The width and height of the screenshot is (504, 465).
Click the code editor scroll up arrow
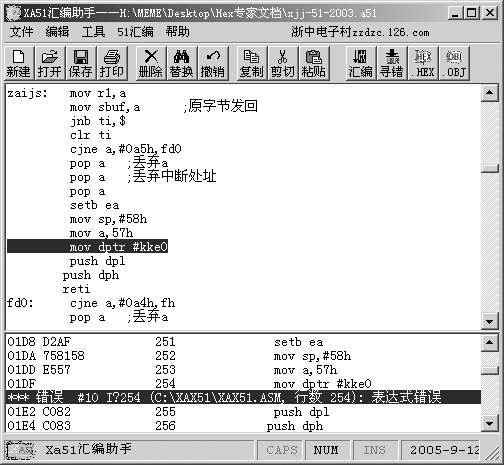point(489,93)
